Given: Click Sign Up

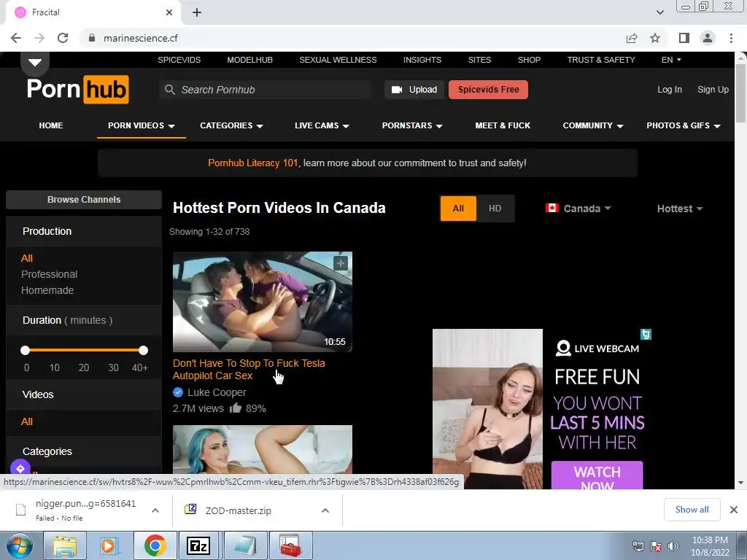Looking at the screenshot, I should [713, 90].
